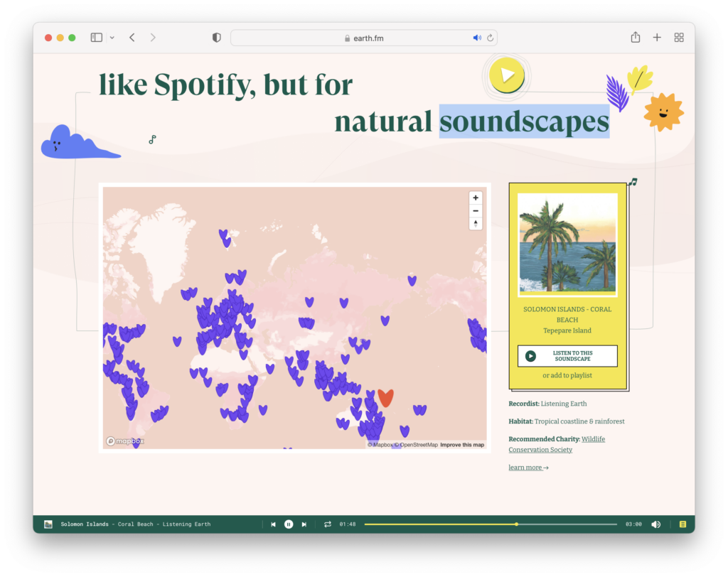Screen dimensions: 728x577
Task: Click the earth.fm address bar
Action: (x=364, y=38)
